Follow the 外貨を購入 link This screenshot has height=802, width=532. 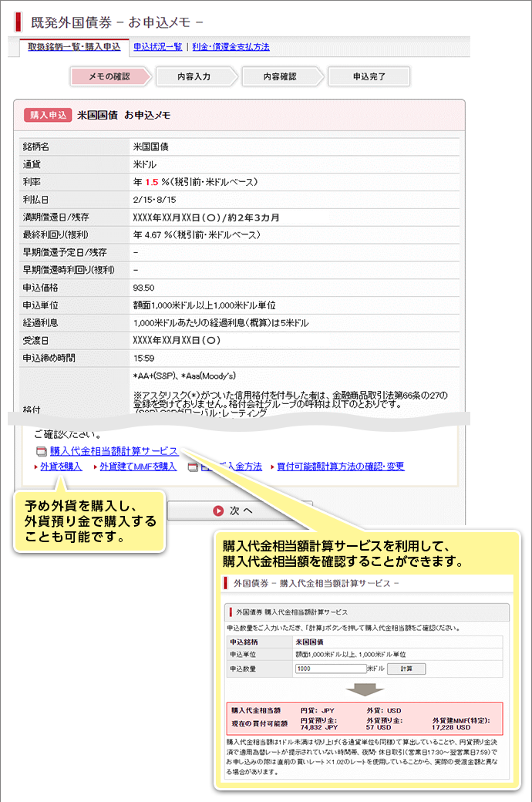click(x=61, y=467)
